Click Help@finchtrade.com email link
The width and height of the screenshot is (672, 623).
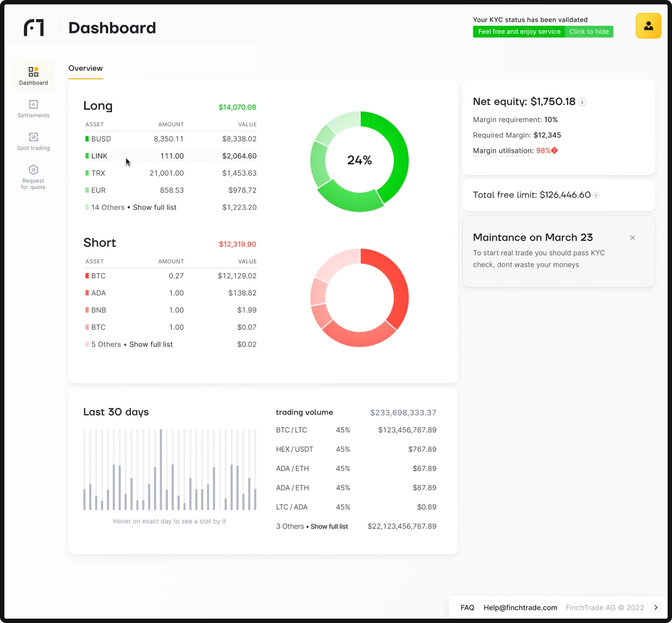point(520,607)
